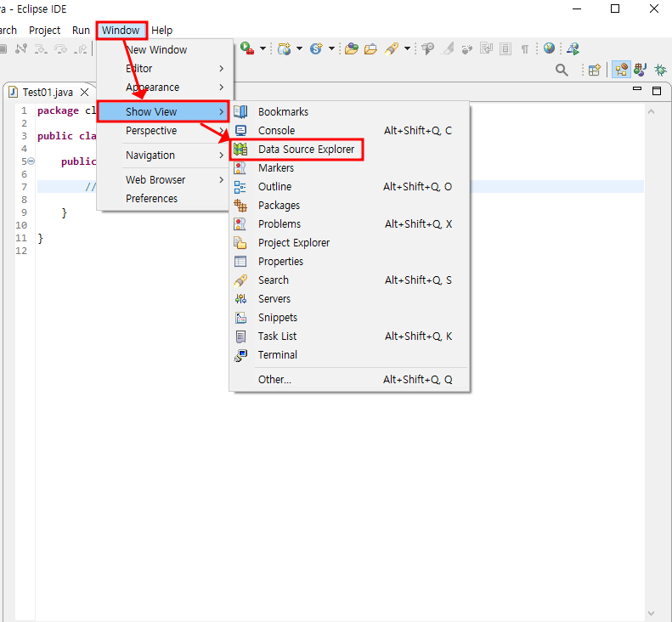The image size is (672, 622).
Task: Open dropdown next to Run coverage icon
Action: pos(263,49)
